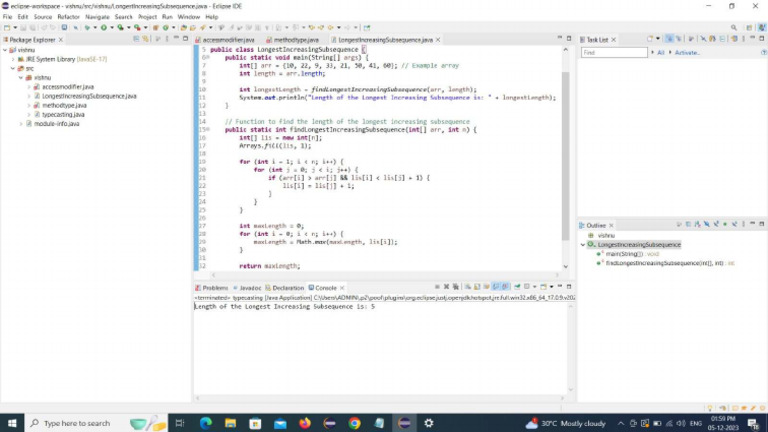
Task: Open Firefox from the taskbar
Action: 305,423
